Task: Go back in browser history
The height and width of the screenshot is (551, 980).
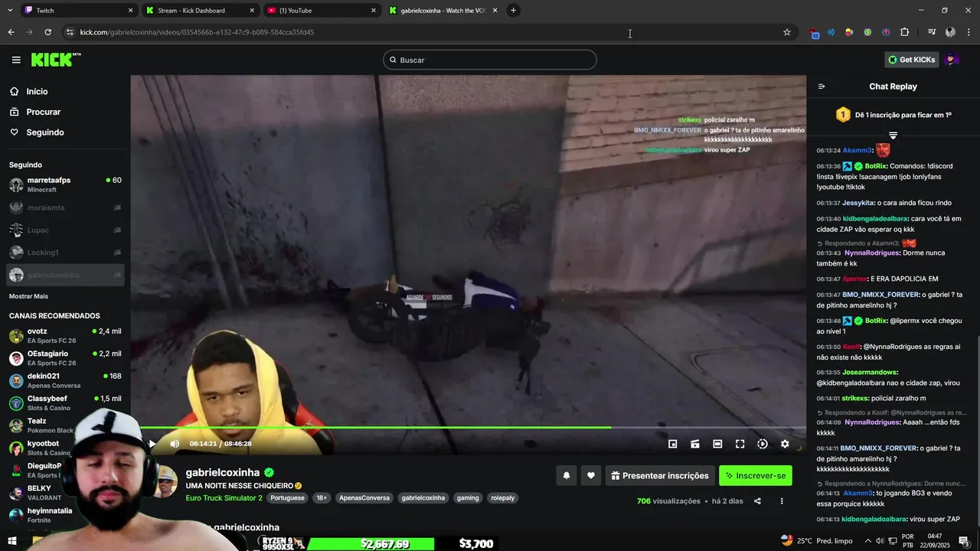Action: [x=11, y=32]
